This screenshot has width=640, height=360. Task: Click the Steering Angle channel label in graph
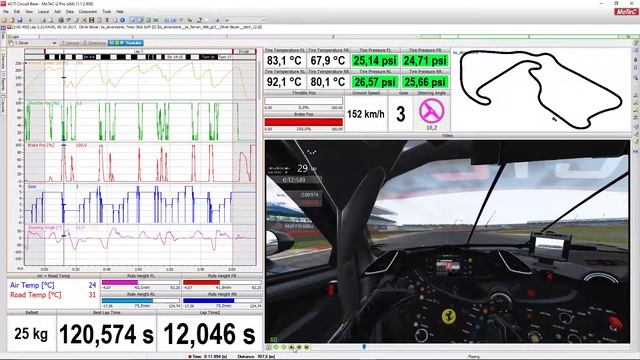click(x=45, y=227)
